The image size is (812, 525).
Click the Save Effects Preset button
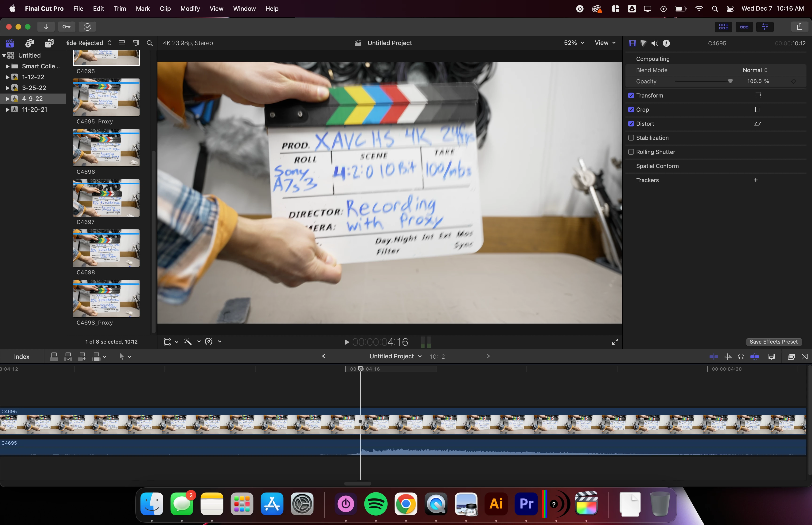pyautogui.click(x=773, y=342)
